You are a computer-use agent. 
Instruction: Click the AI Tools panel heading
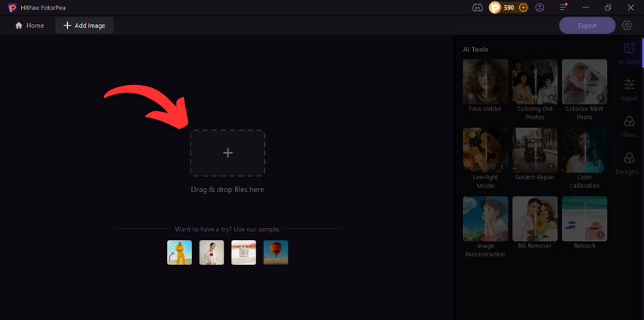pyautogui.click(x=475, y=49)
